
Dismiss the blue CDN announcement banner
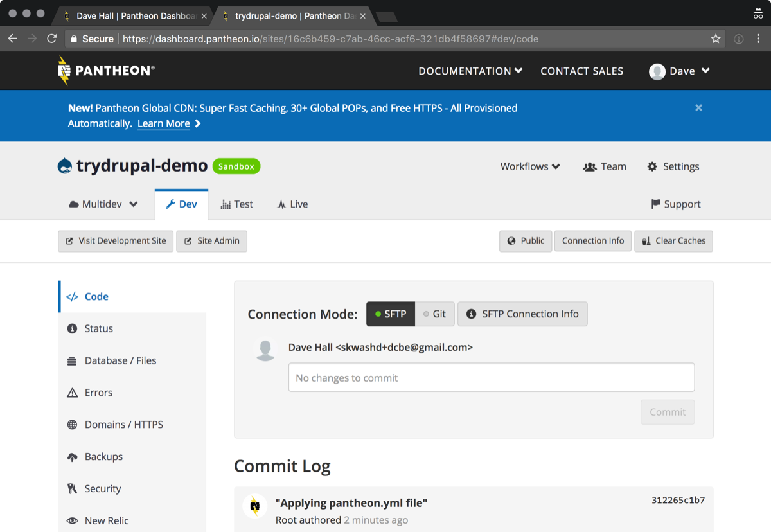tap(698, 108)
